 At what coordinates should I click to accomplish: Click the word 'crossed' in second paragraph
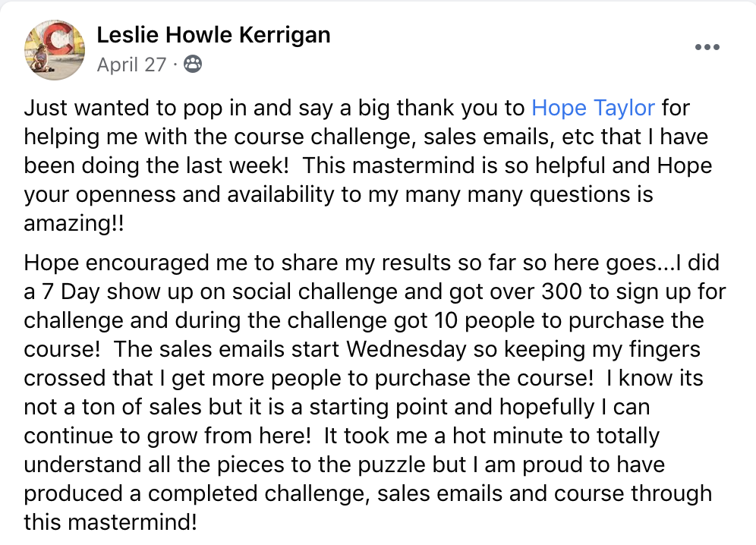(65, 378)
